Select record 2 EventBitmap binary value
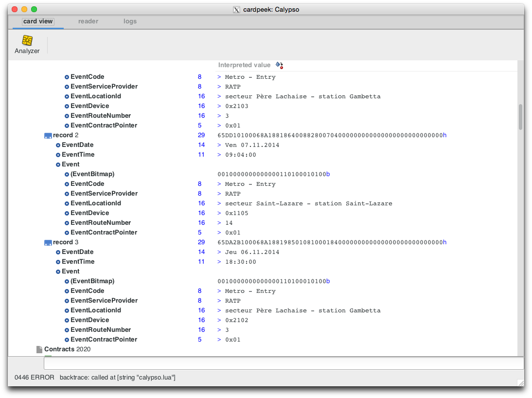The width and height of the screenshot is (532, 398). click(273, 174)
